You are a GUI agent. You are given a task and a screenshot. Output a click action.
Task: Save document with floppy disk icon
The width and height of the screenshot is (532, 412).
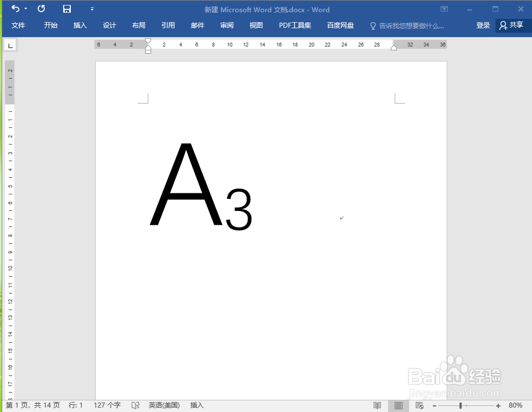tap(67, 9)
